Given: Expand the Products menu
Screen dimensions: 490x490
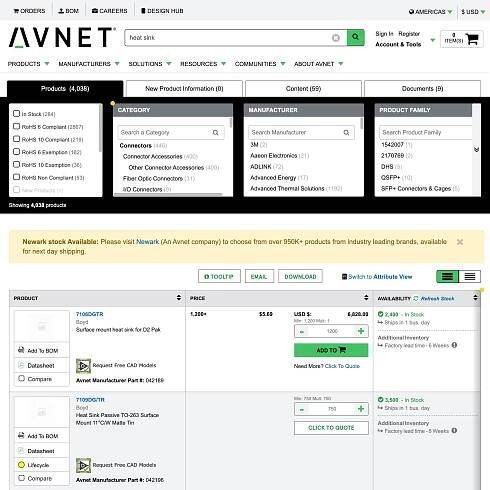Looking at the screenshot, I should [x=28, y=64].
